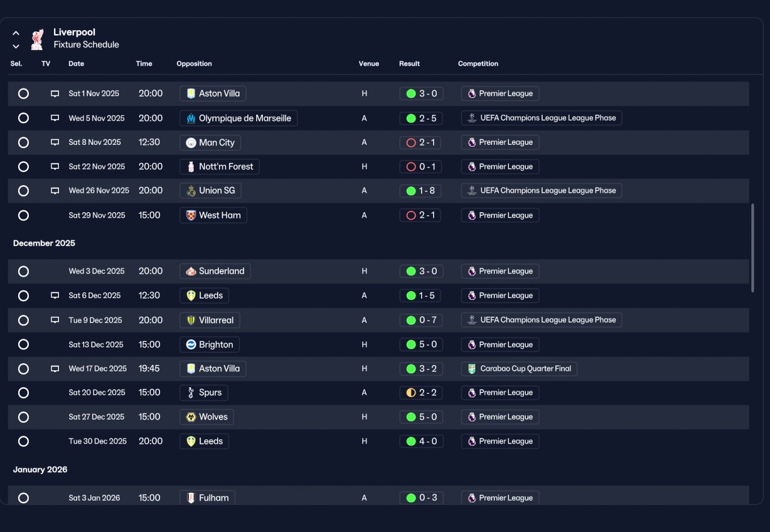Collapse the December 2025 section header

(x=44, y=243)
